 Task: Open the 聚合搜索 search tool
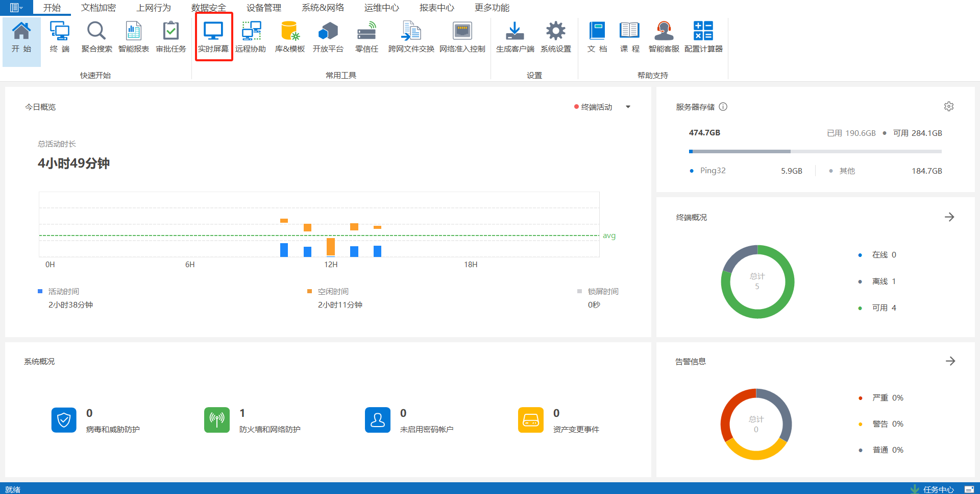(96, 37)
